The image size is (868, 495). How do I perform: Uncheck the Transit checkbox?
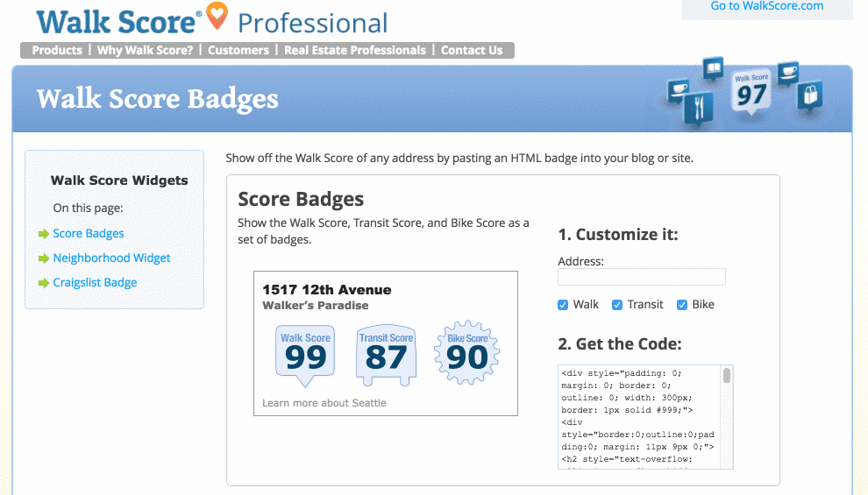point(617,305)
